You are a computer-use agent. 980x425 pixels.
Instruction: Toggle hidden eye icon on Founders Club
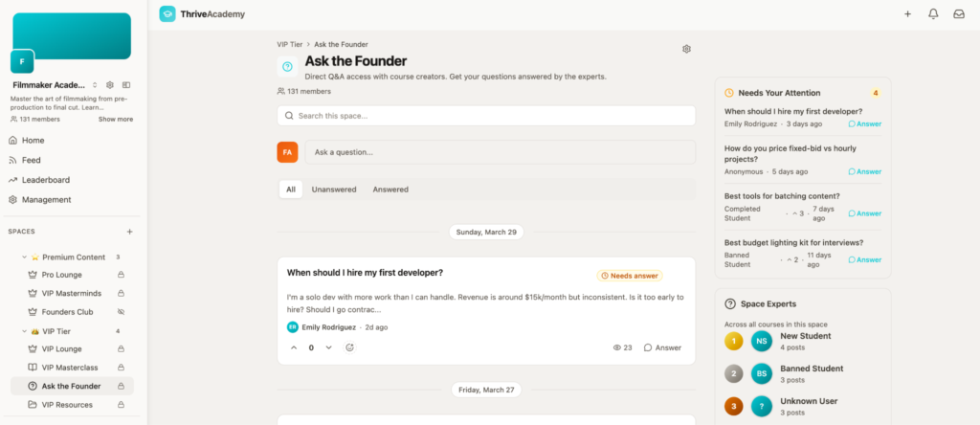121,312
